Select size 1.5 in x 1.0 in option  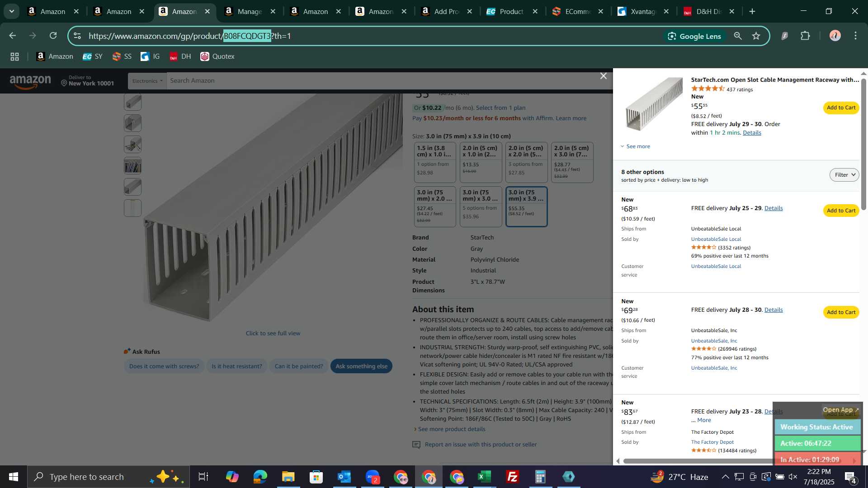435,162
